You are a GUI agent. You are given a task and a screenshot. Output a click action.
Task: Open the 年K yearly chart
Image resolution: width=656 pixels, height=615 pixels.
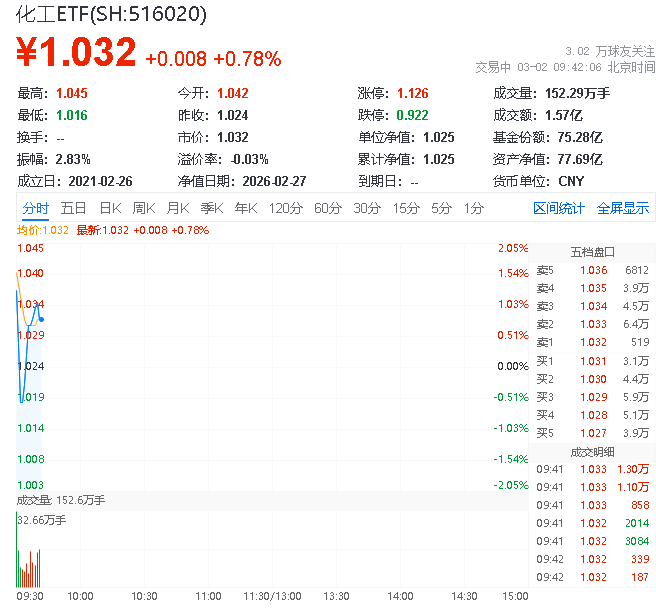pos(245,208)
